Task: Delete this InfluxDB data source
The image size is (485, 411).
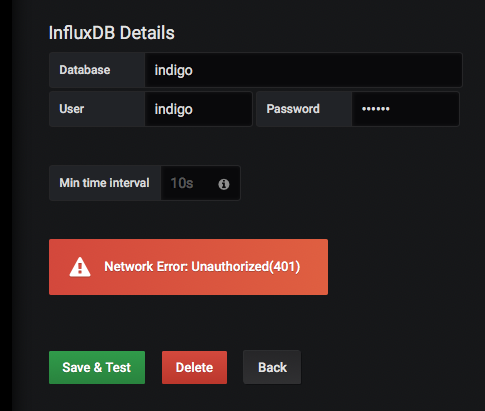Action: [194, 367]
